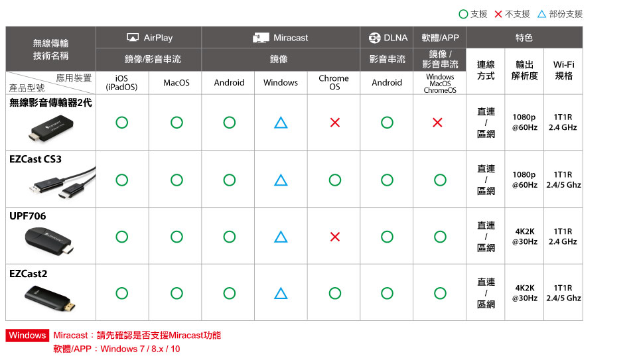Click the green circle for EZCast2 Miracast Android

tap(230, 293)
